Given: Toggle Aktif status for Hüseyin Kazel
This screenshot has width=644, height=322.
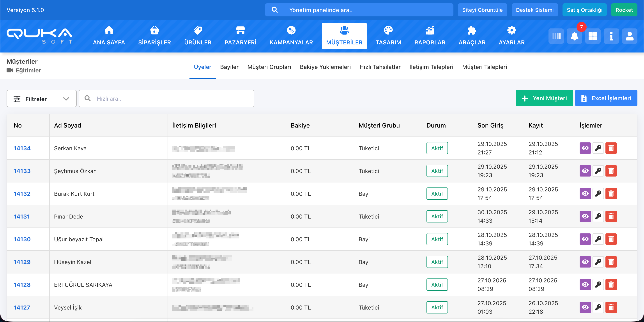Looking at the screenshot, I should click(437, 262).
